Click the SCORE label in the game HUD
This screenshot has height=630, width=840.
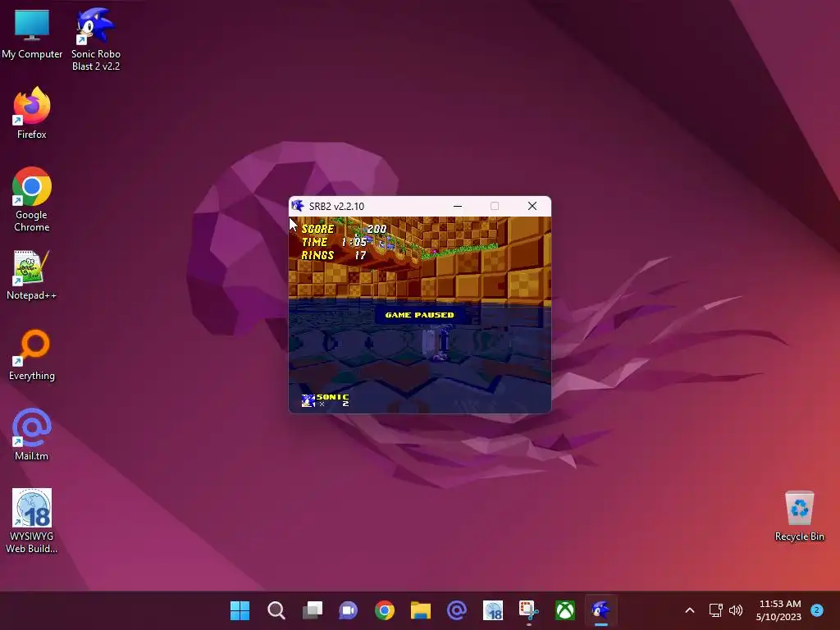pos(317,229)
